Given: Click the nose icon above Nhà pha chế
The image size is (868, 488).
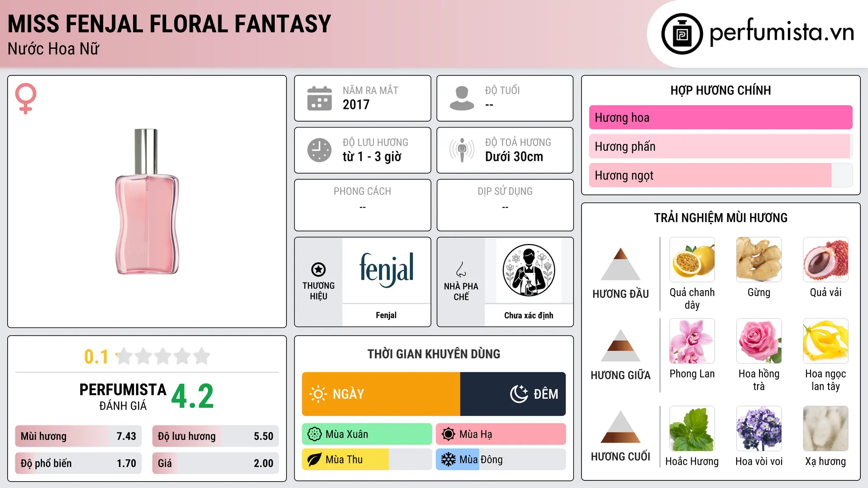Looking at the screenshot, I should 461,269.
